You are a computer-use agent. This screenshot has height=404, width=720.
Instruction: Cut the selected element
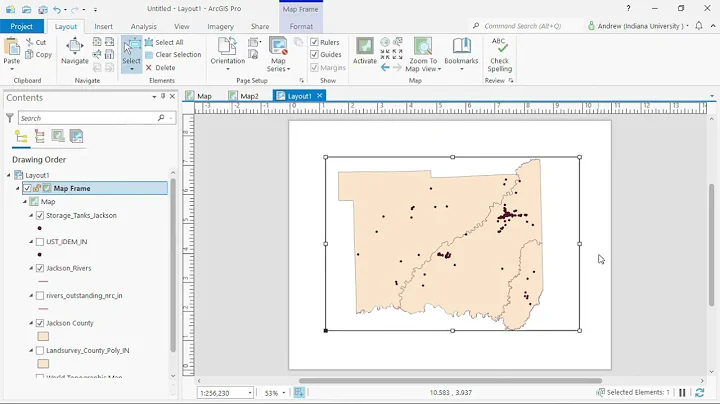(36, 42)
